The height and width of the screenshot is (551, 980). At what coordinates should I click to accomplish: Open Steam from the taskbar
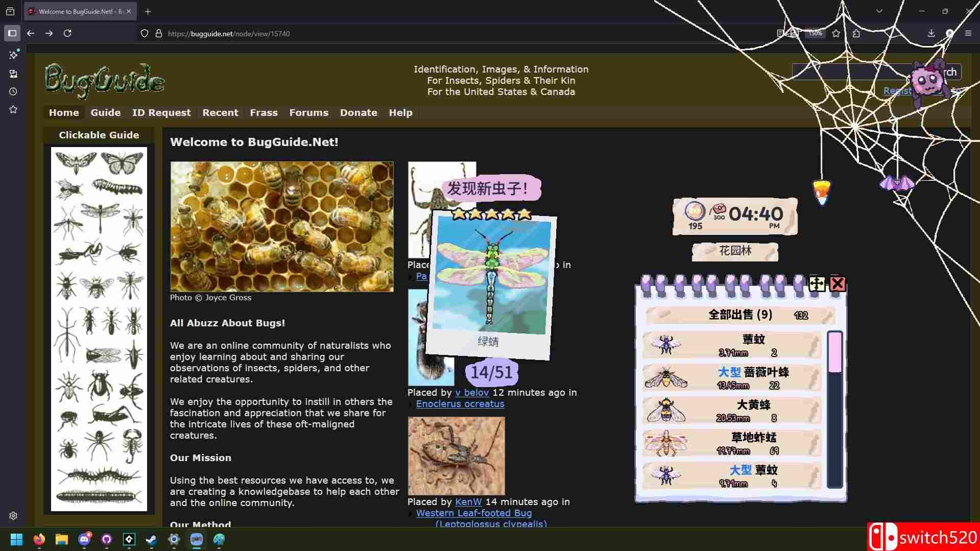152,539
